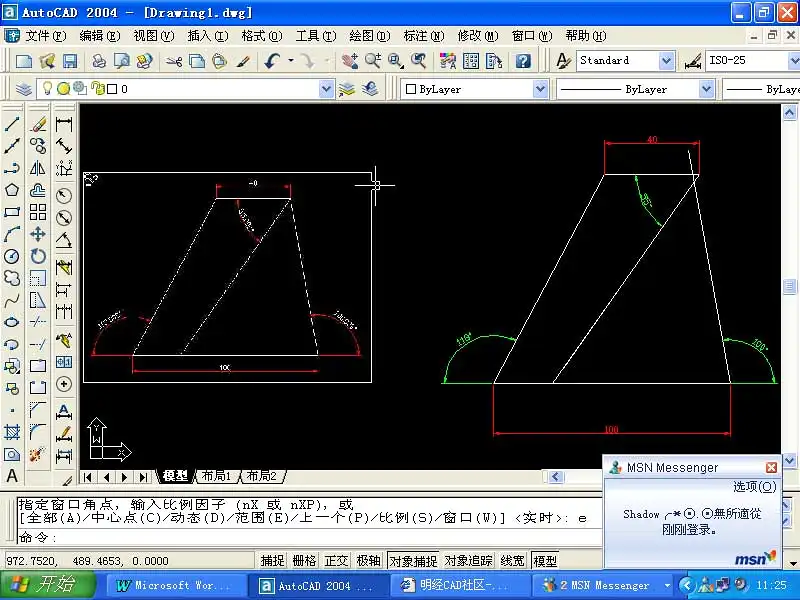Click the Undo arrow icon
800x600 pixels.
coord(272,61)
